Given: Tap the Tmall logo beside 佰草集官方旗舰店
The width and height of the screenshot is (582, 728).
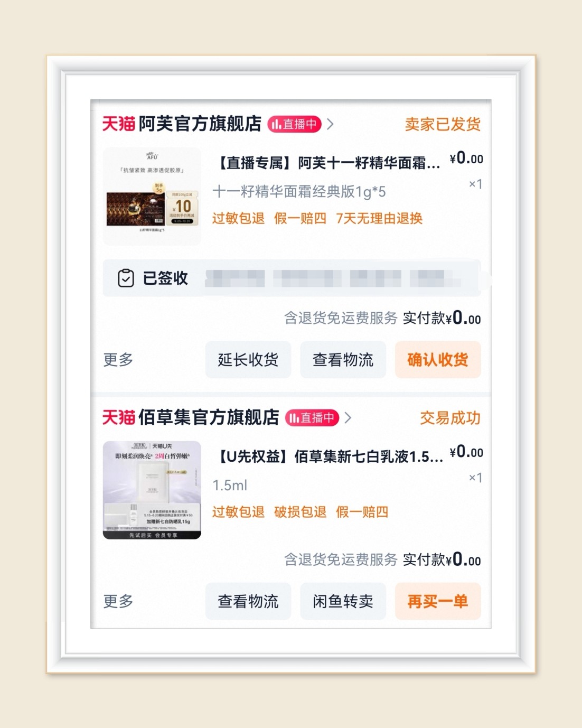Looking at the screenshot, I should tap(119, 417).
